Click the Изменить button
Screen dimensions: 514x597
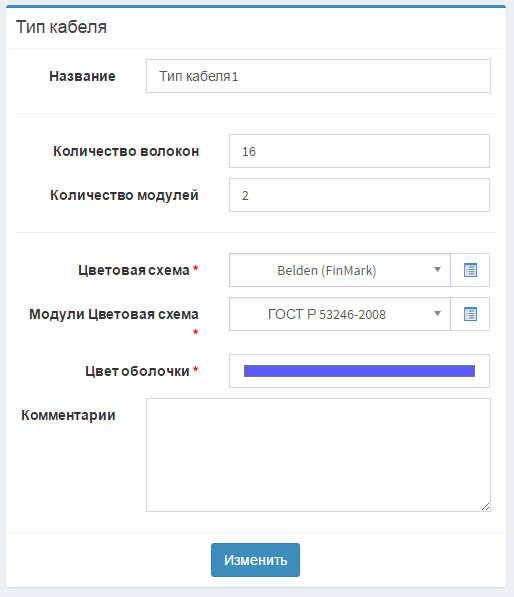(x=255, y=560)
